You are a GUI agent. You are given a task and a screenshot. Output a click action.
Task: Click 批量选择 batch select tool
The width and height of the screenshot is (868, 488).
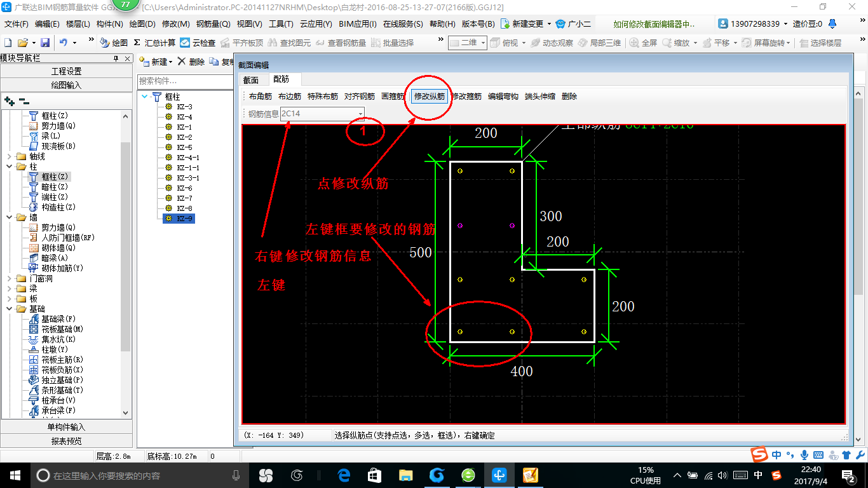coord(392,43)
